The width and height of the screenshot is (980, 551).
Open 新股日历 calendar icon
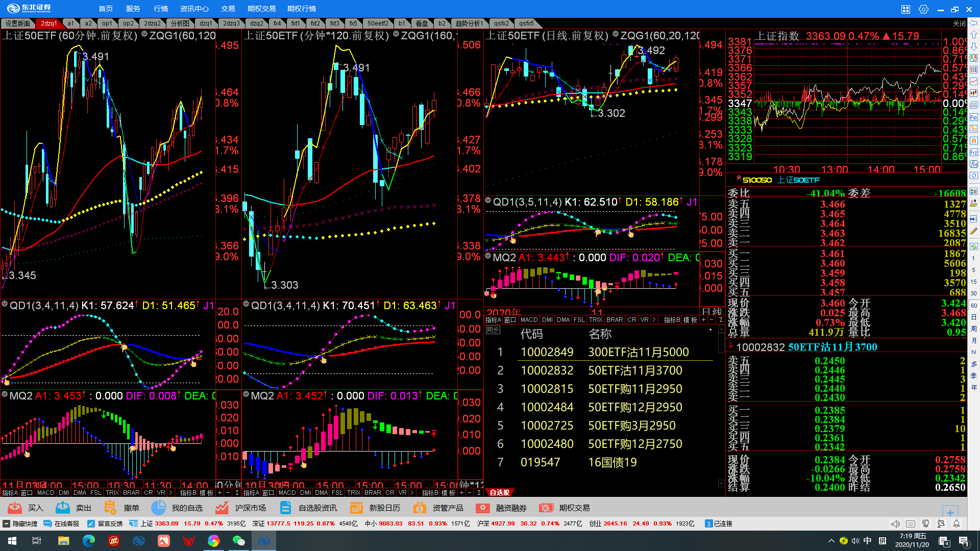pyautogui.click(x=356, y=508)
